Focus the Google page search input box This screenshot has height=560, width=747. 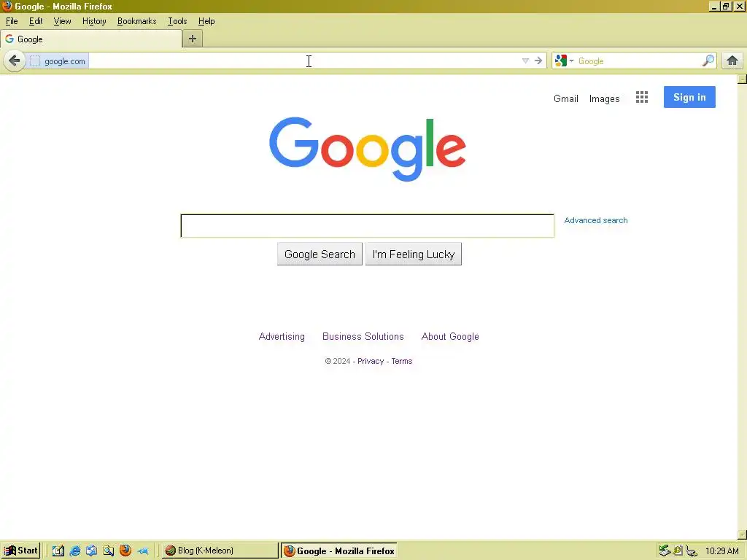click(368, 226)
